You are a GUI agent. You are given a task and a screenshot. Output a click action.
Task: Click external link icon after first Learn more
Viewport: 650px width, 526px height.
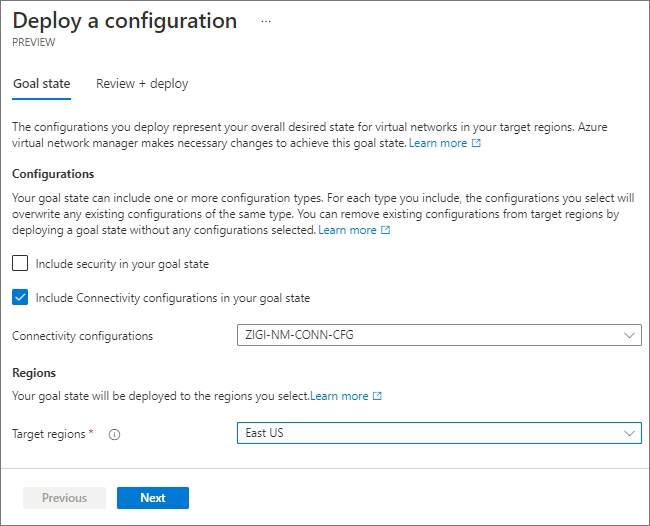coord(476,143)
